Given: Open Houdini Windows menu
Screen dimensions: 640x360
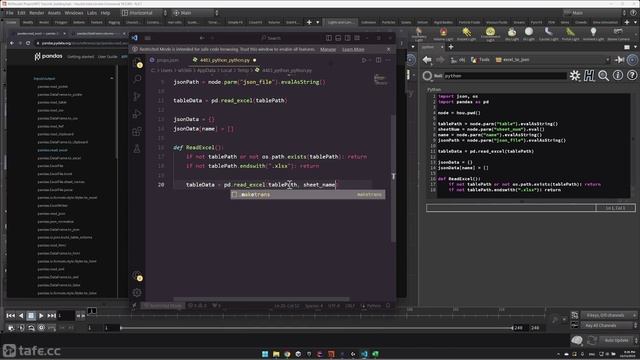Looking at the screenshot, I should coord(74,13).
